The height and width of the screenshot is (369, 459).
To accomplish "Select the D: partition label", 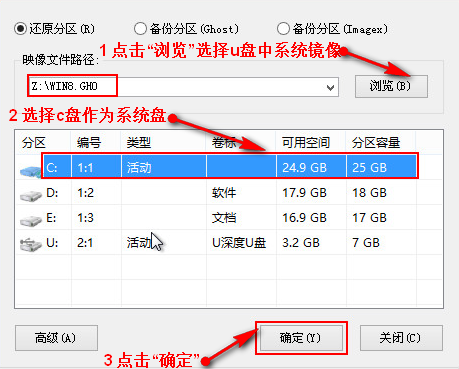I will [x=52, y=193].
